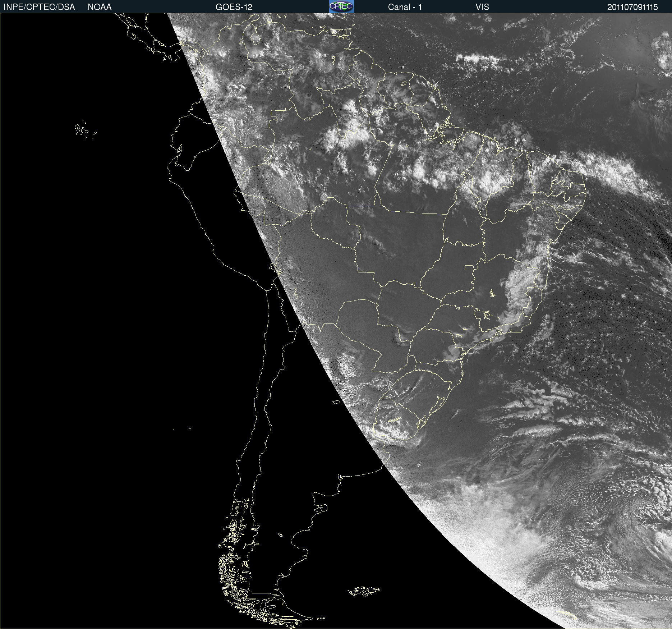
Task: Click the NOAA label in header
Action: point(100,7)
